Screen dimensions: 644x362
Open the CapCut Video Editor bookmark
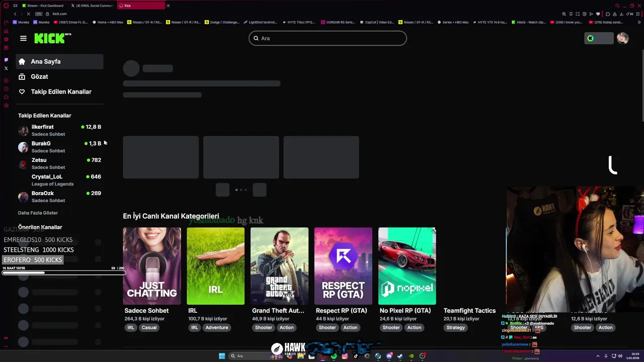[x=377, y=22]
